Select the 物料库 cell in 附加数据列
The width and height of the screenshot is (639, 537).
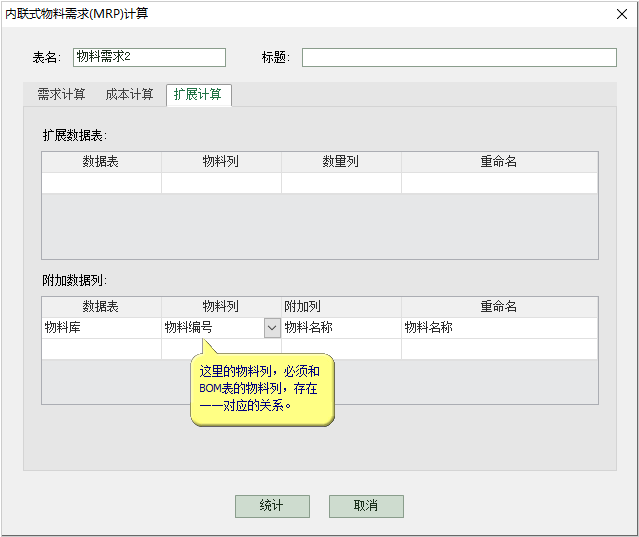point(101,328)
